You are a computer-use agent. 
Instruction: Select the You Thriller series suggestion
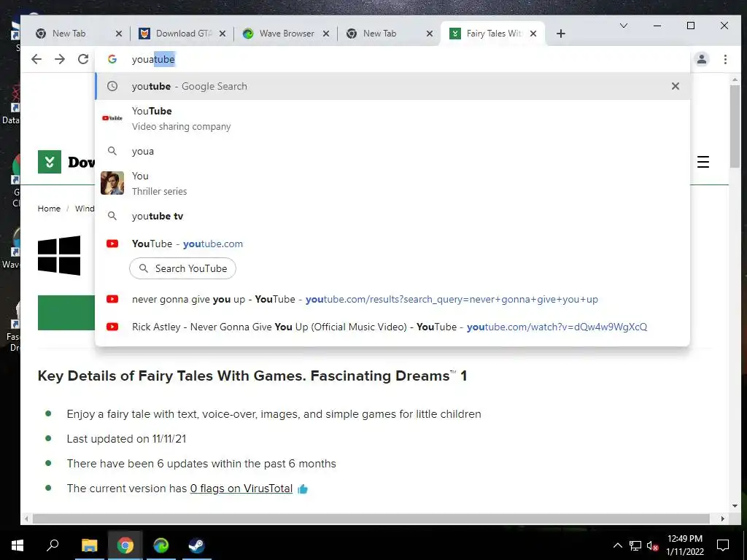point(392,183)
